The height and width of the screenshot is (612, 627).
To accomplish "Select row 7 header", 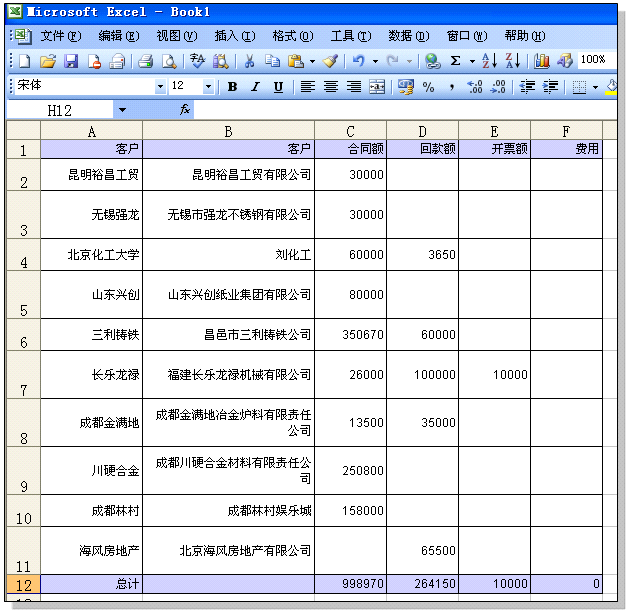I will coord(23,375).
